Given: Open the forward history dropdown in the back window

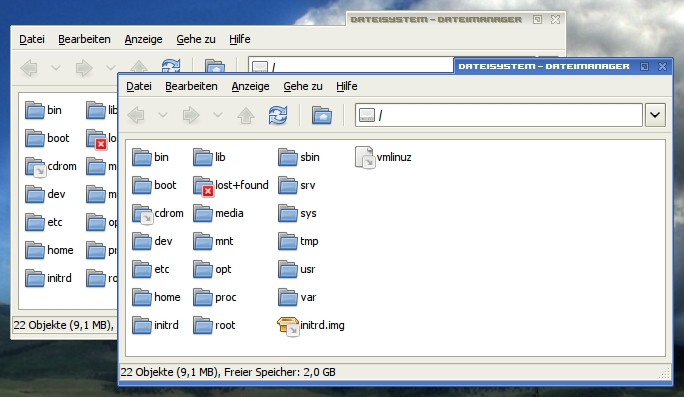Looking at the screenshot, I should tap(111, 68).
